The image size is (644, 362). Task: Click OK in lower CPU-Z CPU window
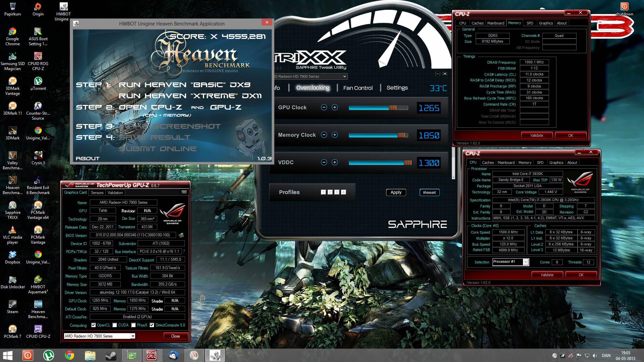click(x=581, y=275)
